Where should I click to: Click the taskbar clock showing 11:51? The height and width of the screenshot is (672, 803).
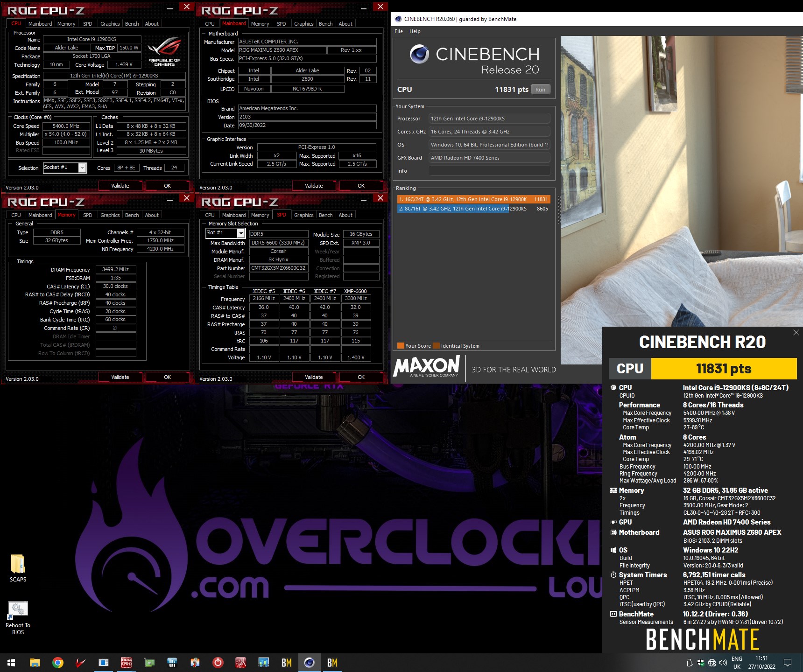pos(762,663)
